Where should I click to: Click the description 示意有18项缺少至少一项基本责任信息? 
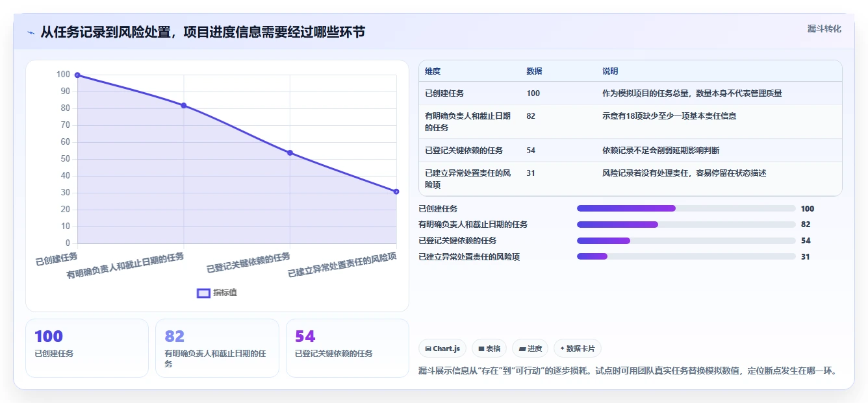tap(669, 116)
